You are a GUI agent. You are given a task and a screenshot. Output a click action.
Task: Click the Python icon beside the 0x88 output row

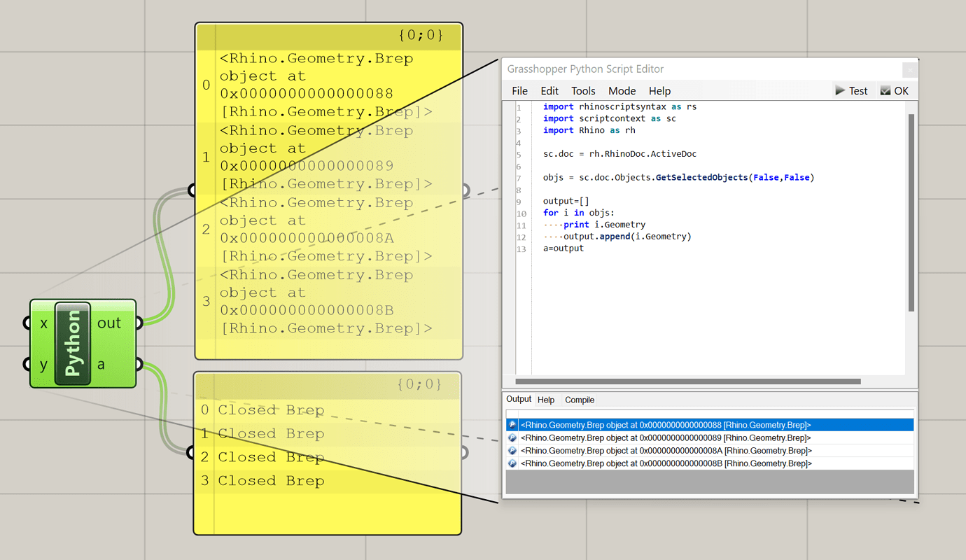[512, 424]
